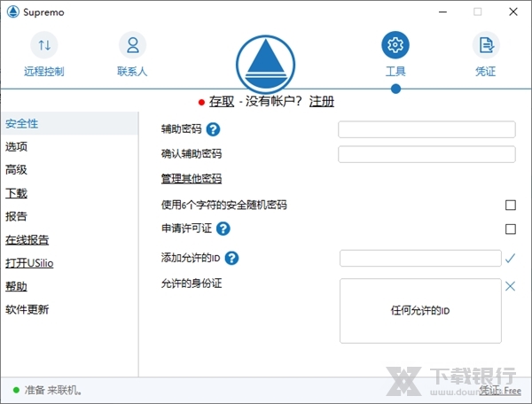Remove allowed ID with the X icon

(x=511, y=286)
